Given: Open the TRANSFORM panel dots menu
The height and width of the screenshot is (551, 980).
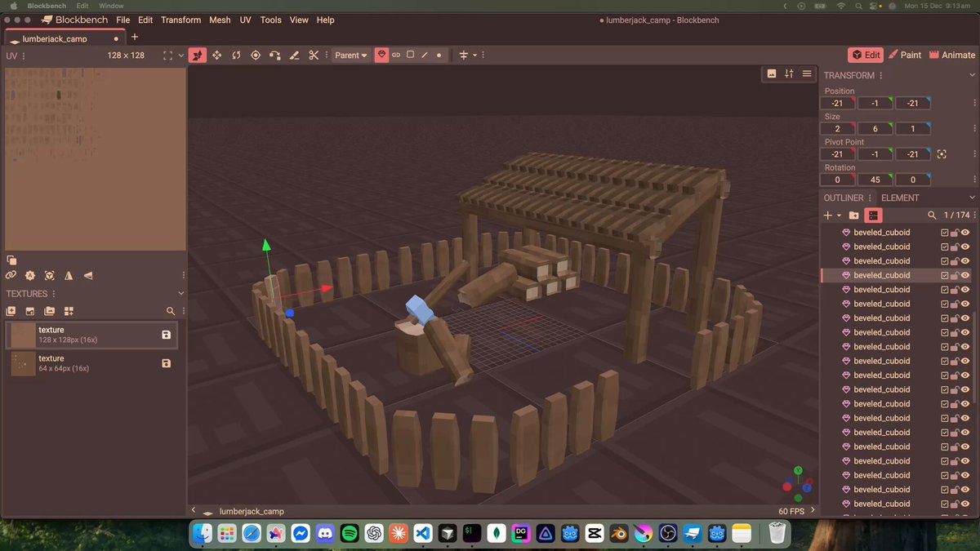Looking at the screenshot, I should pyautogui.click(x=880, y=76).
